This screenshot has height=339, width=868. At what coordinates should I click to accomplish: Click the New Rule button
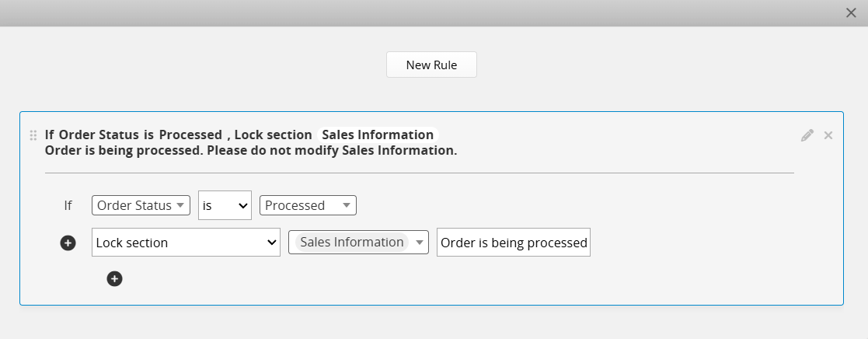pyautogui.click(x=431, y=65)
